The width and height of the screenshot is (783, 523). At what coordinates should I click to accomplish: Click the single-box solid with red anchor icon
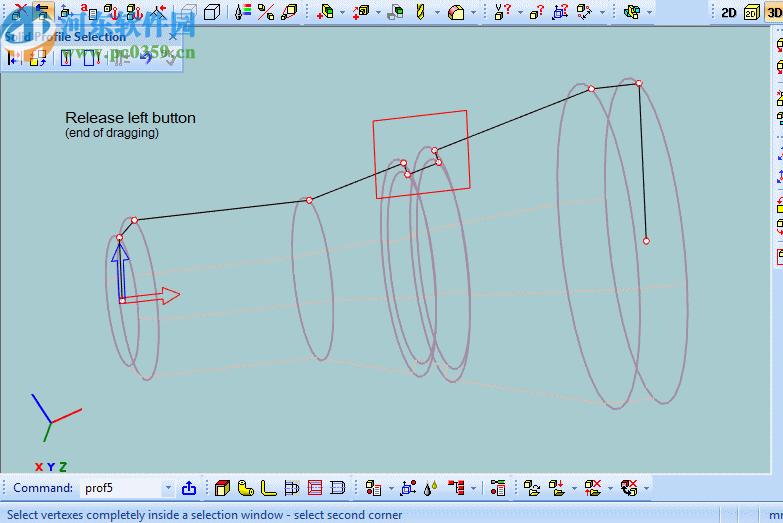pos(111,11)
